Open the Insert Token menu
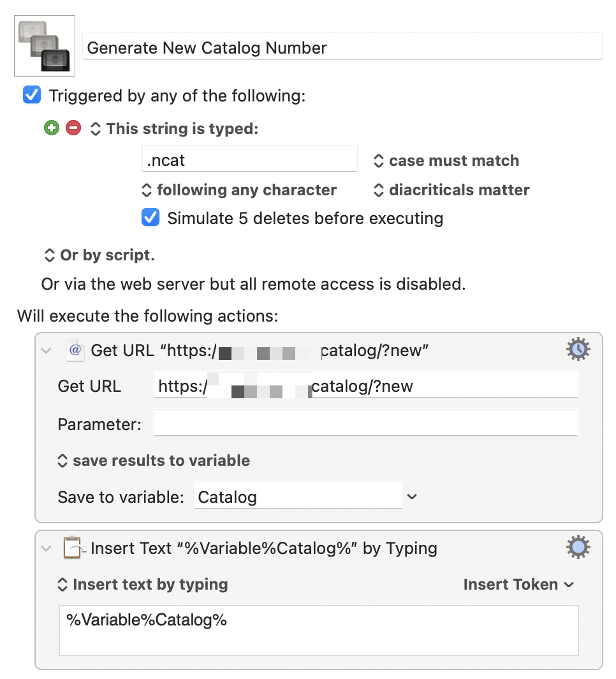Viewport: 616px width, 679px height. 518,585
